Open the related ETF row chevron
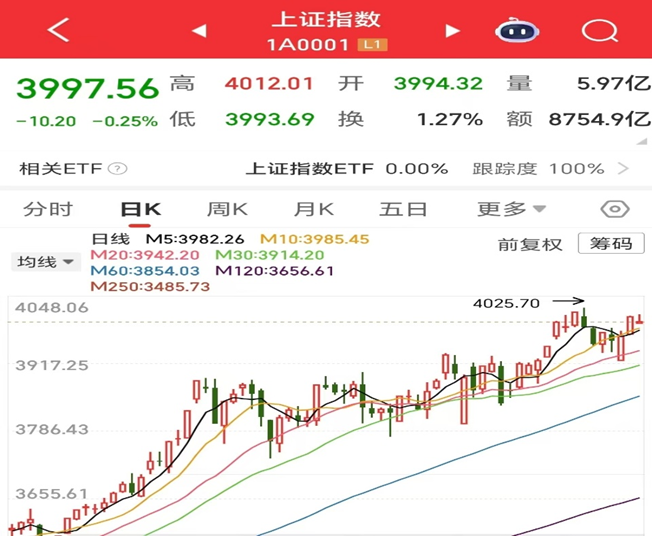652x536 pixels. (623, 169)
